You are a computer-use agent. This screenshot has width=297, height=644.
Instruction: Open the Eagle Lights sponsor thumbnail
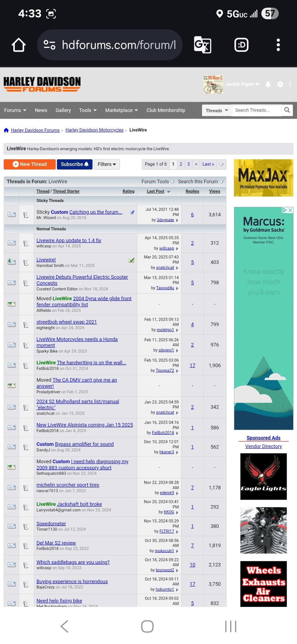tap(263, 476)
